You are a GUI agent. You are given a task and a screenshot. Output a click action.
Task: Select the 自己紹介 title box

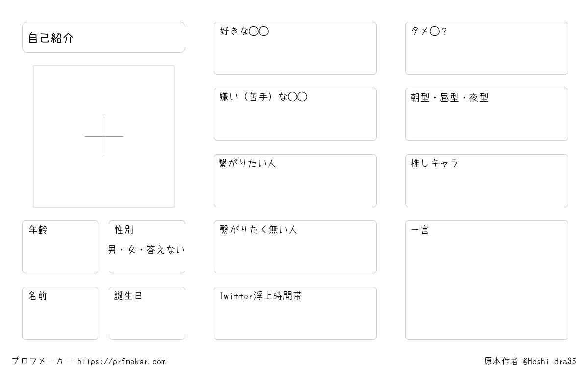pyautogui.click(x=103, y=37)
